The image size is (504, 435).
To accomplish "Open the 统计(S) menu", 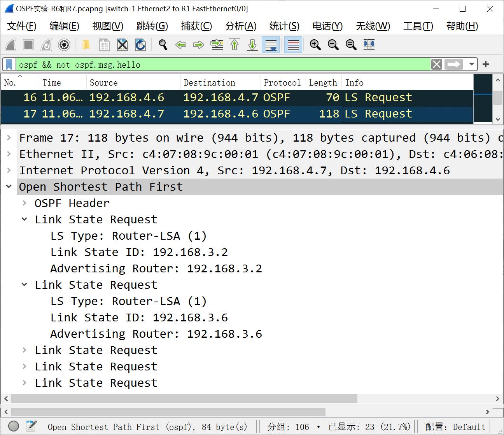I will coord(284,26).
